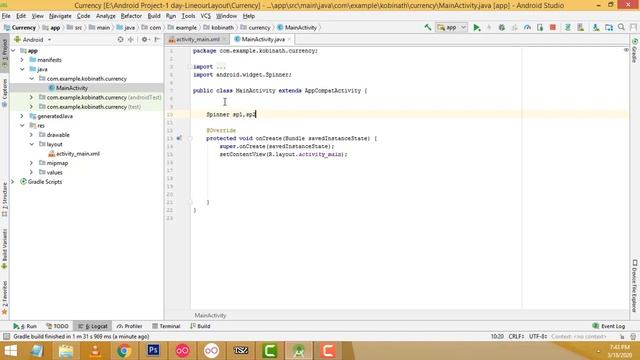Expand Gradle Scripts node
This screenshot has height=360, width=640.
pos(13,182)
